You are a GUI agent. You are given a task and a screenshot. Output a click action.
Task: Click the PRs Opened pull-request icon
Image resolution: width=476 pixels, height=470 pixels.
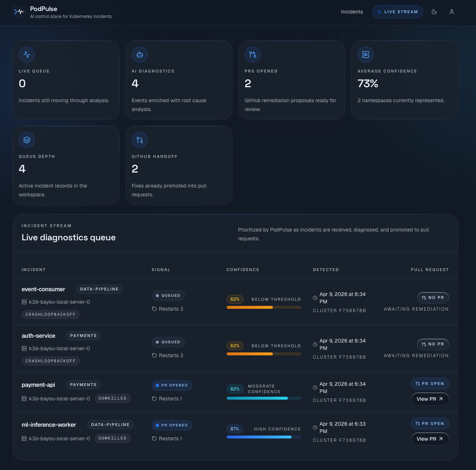[x=253, y=55]
